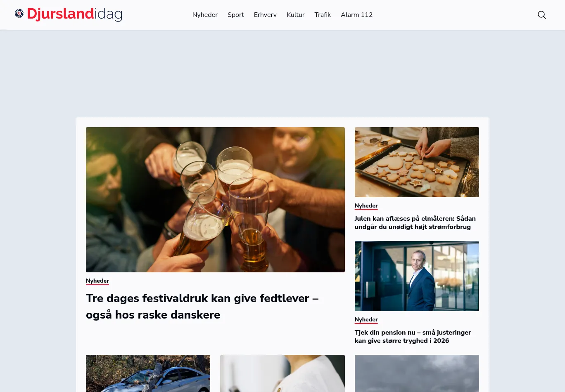
Task: Open the man in blue suit photo
Action: tap(417, 276)
